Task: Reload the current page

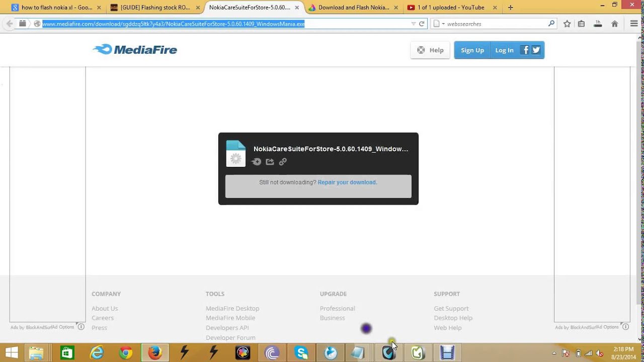Action: click(x=422, y=24)
